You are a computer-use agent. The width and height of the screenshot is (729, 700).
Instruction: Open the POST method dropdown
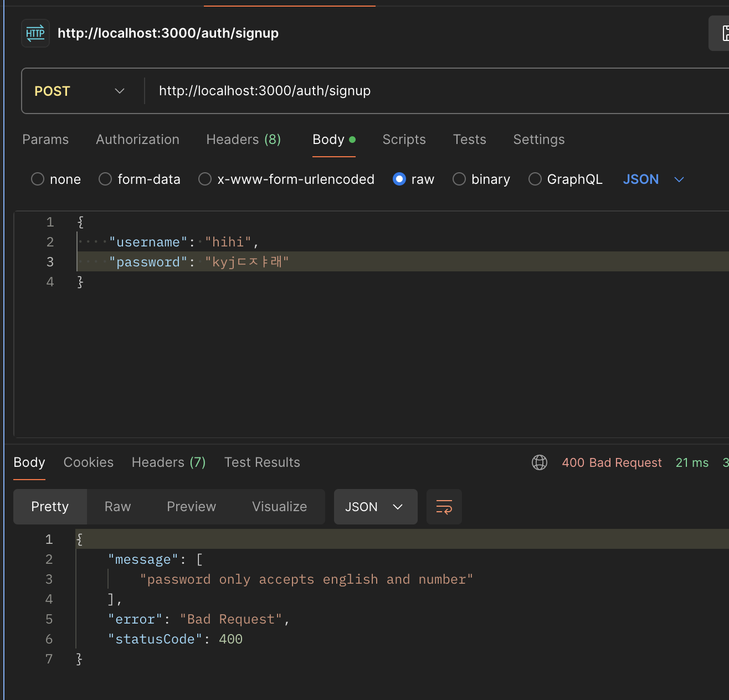80,91
